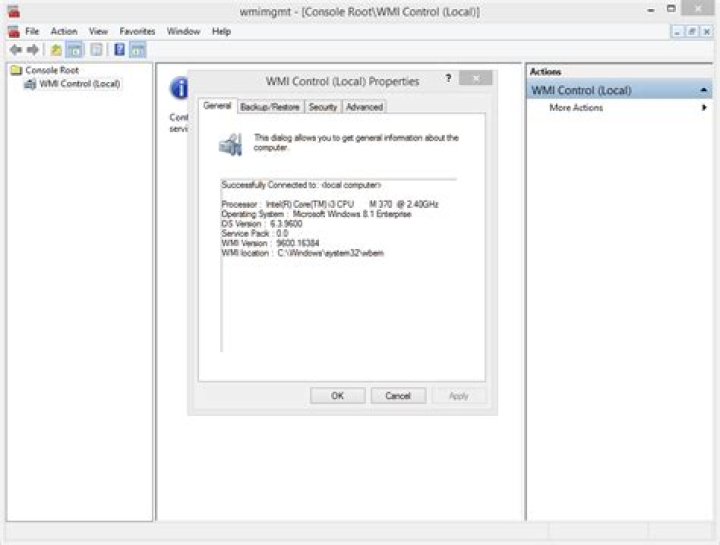Click the console icon beside File menu

pos(13,31)
